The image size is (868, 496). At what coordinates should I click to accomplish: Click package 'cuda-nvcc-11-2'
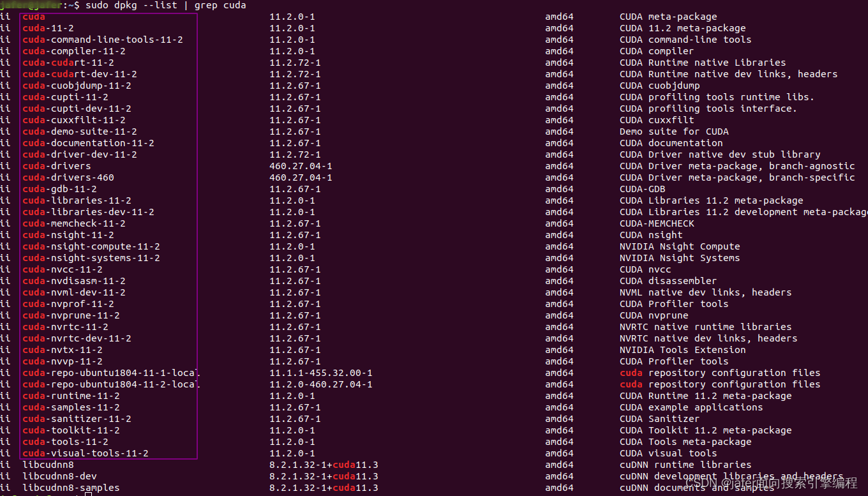click(63, 269)
